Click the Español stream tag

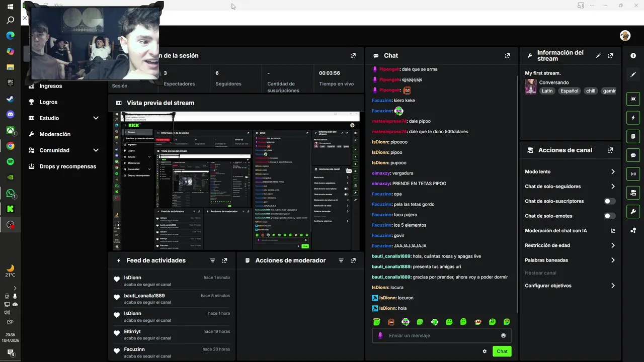[x=570, y=91]
